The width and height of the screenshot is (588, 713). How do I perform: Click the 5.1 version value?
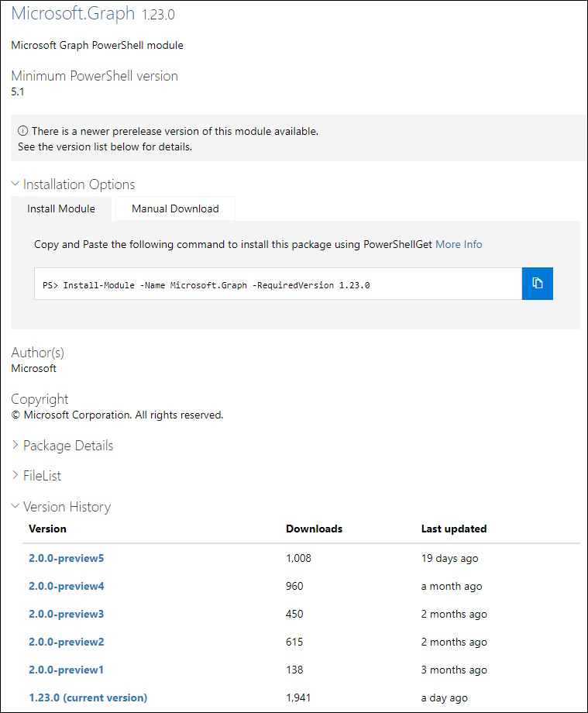click(18, 92)
